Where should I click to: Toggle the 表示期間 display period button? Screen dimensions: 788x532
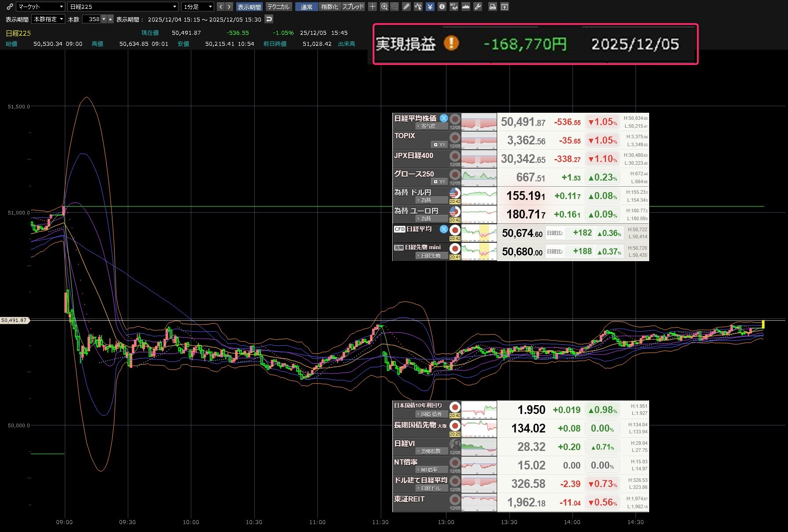249,7
